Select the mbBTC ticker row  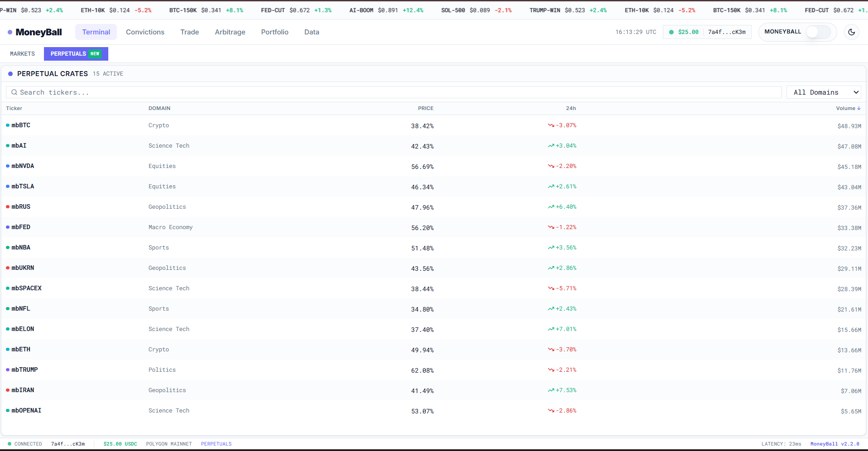click(434, 125)
